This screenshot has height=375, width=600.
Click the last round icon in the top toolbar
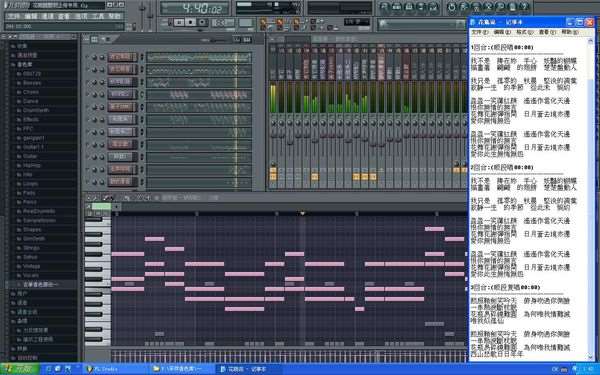pyautogui.click(x=525, y=7)
